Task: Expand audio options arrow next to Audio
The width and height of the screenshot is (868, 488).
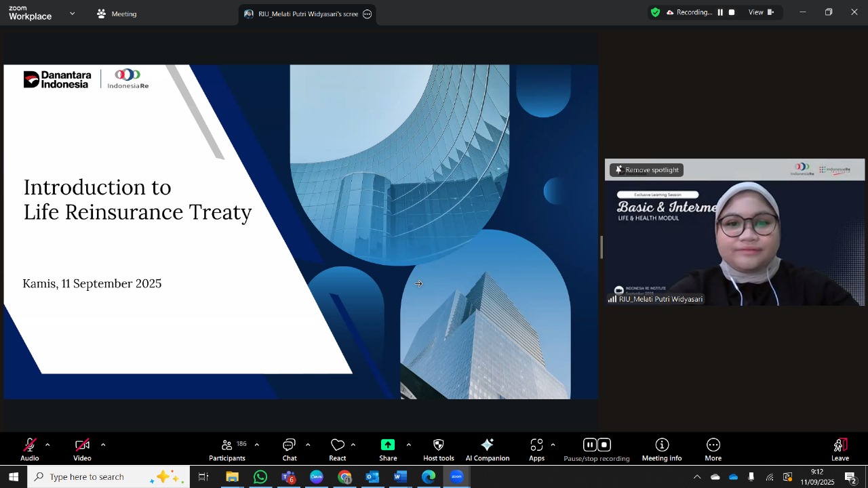Action: coord(47,445)
